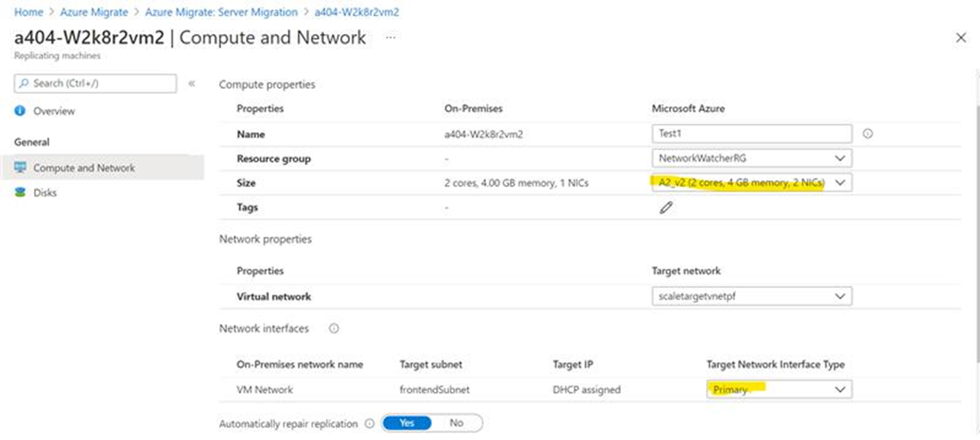Click the Compute properties heading
The width and height of the screenshot is (980, 440).
(267, 84)
